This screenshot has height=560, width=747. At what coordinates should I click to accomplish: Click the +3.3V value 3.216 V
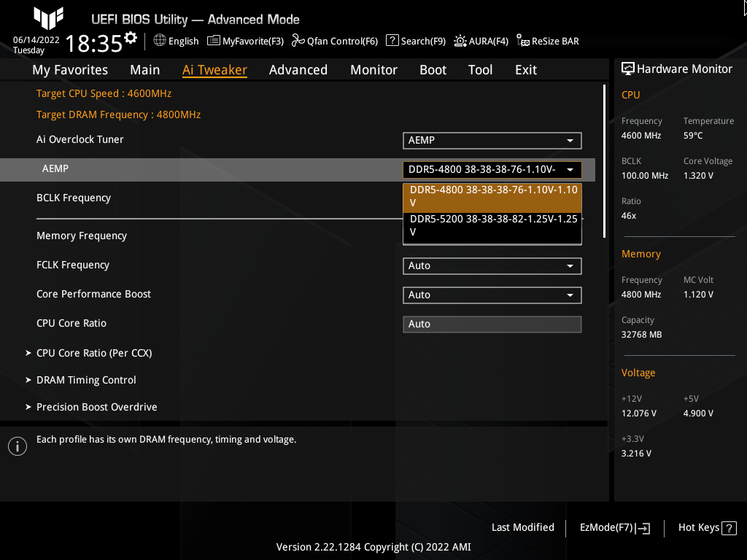click(x=636, y=454)
